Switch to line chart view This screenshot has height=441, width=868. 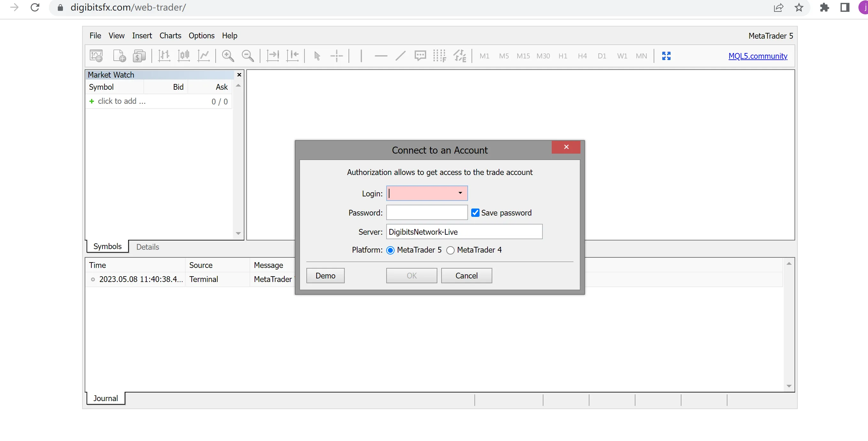click(204, 56)
